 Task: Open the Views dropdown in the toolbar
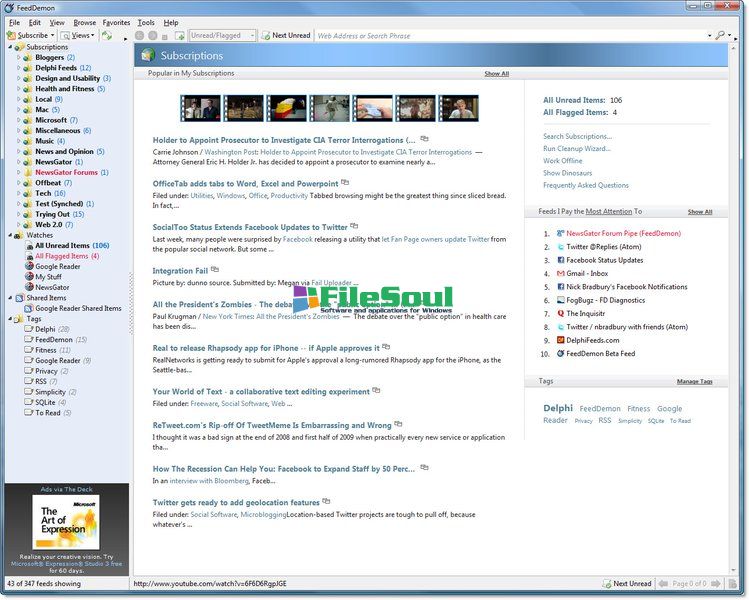pos(81,35)
